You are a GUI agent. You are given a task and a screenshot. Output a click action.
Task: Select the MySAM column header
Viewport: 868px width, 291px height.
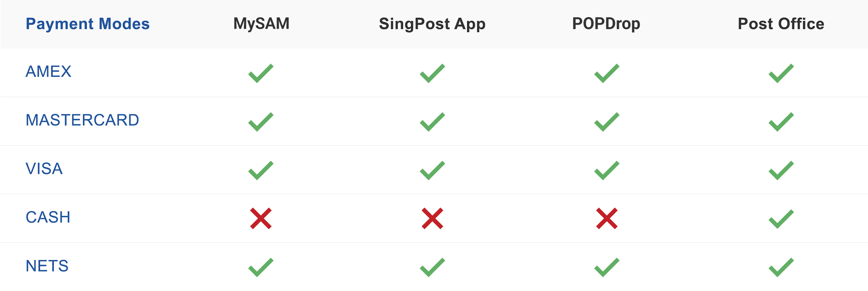[x=261, y=24]
